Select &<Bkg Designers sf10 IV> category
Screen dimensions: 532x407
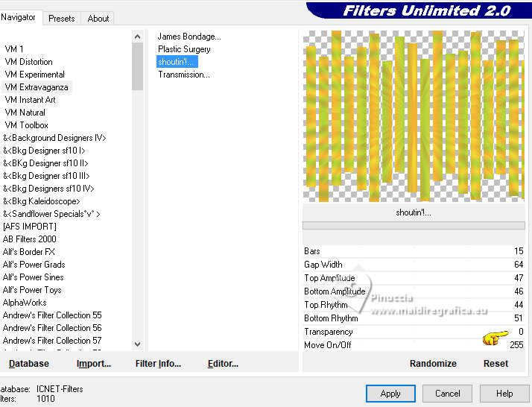tap(48, 189)
